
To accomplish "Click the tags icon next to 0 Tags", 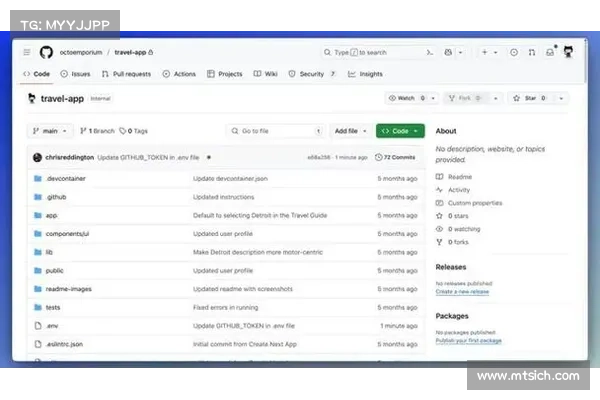I will (x=122, y=131).
